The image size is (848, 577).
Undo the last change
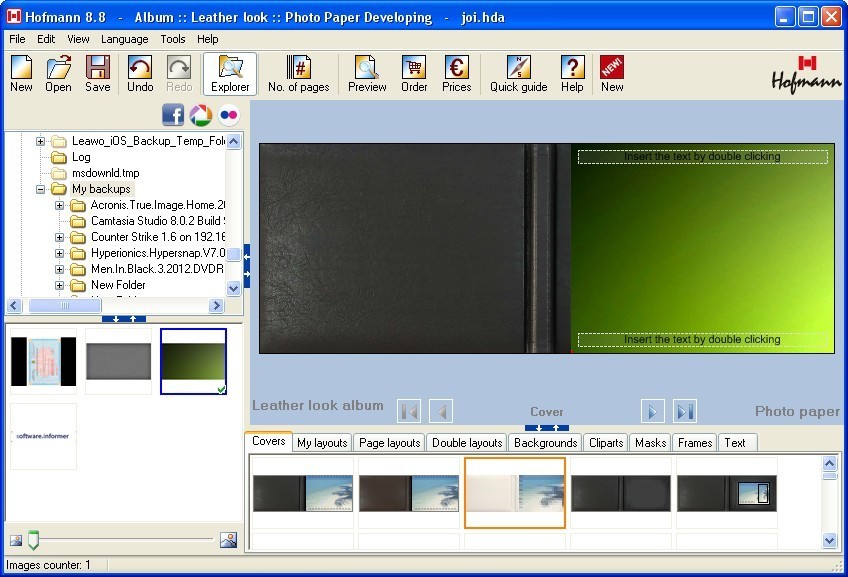137,72
